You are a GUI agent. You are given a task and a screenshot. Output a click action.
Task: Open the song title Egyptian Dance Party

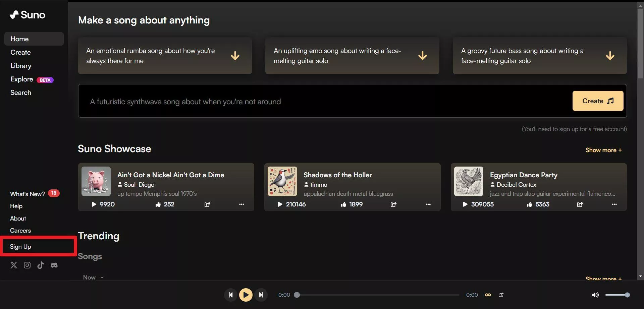click(524, 175)
